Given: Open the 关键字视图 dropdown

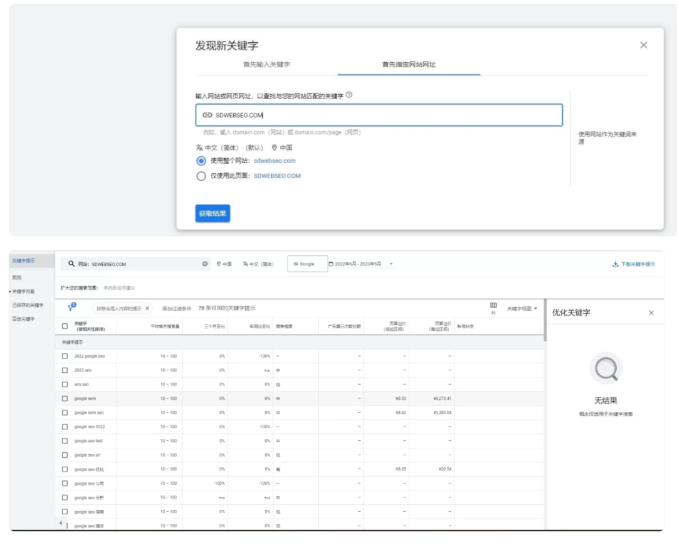Looking at the screenshot, I should point(522,309).
